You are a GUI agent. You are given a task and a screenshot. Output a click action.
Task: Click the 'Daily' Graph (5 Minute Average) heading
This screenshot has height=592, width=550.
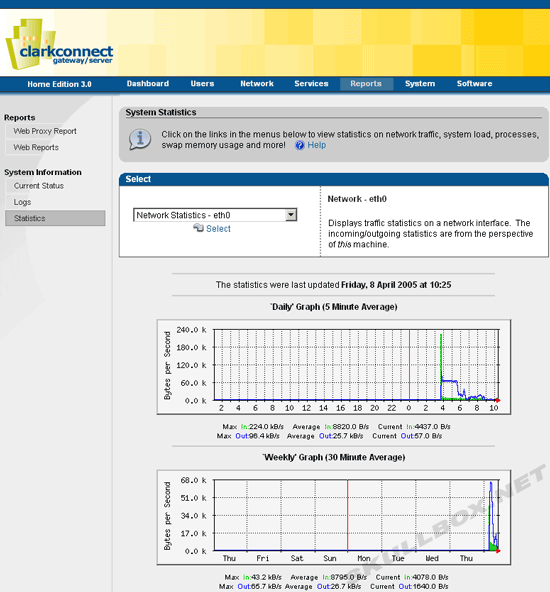334,307
